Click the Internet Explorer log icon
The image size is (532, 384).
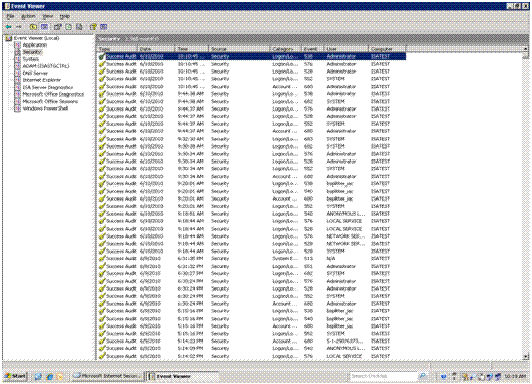coord(17,80)
